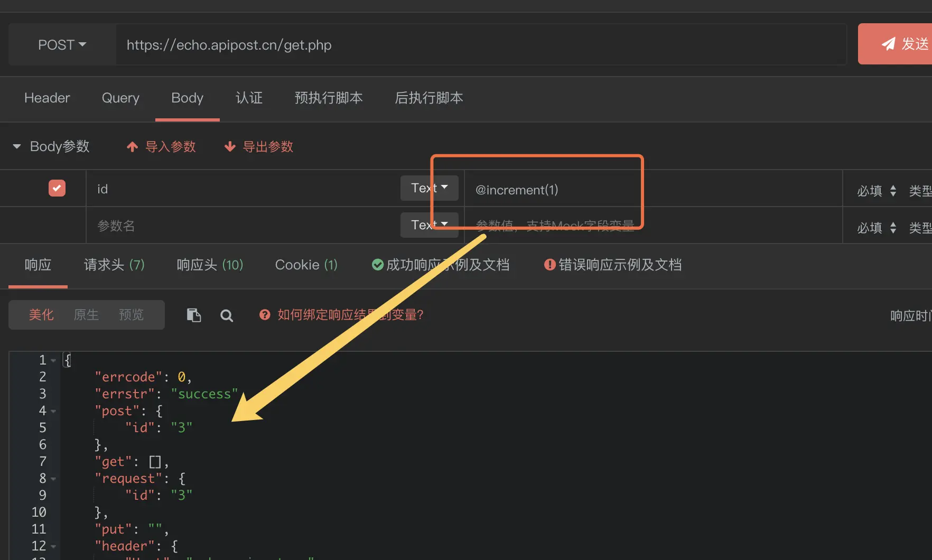Select the Body tab
This screenshot has height=560, width=932.
[x=187, y=98]
